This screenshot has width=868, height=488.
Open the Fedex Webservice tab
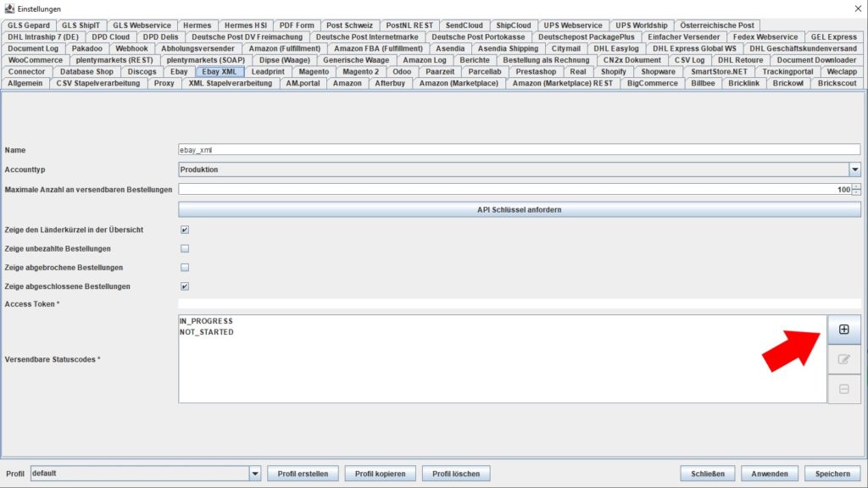pyautogui.click(x=765, y=37)
